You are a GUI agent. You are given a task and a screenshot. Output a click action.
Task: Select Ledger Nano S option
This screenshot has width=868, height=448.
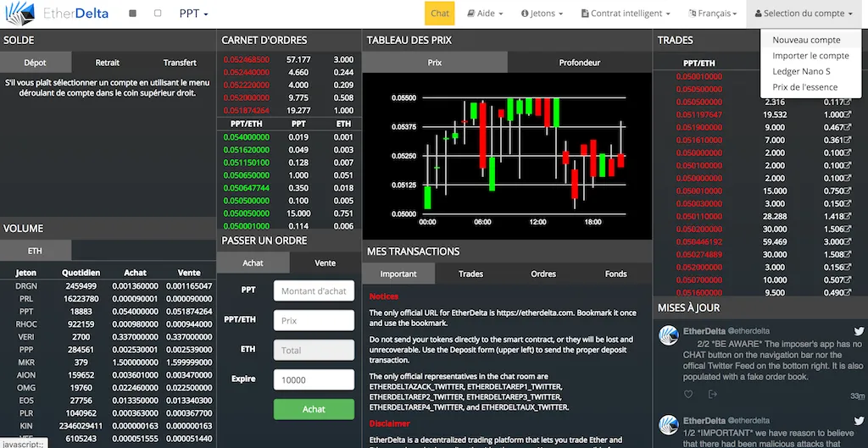point(801,71)
